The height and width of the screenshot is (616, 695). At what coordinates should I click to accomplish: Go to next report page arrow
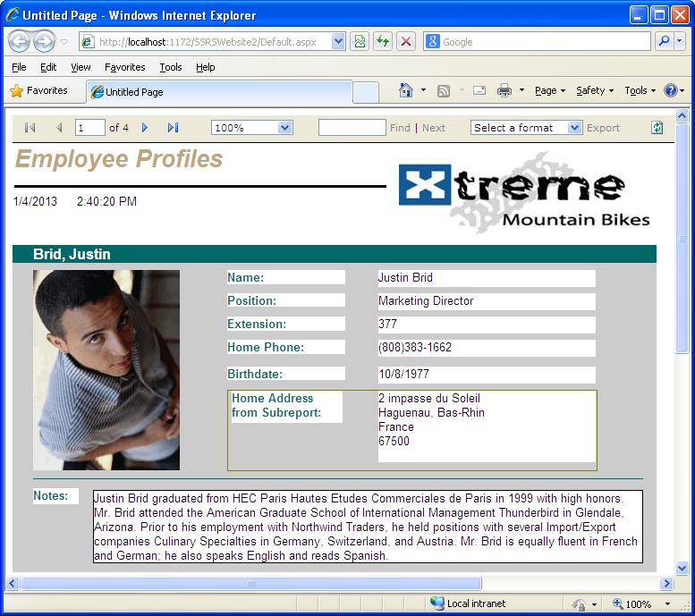[145, 128]
